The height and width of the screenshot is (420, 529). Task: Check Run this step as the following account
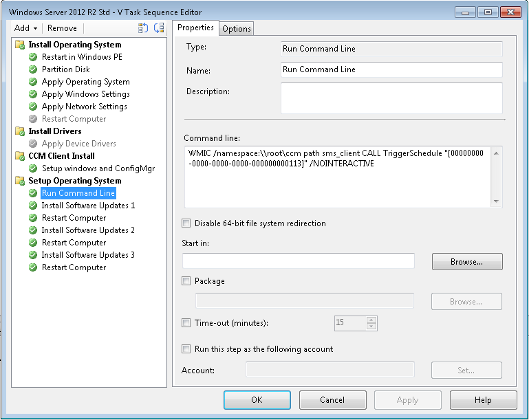pyautogui.click(x=186, y=349)
